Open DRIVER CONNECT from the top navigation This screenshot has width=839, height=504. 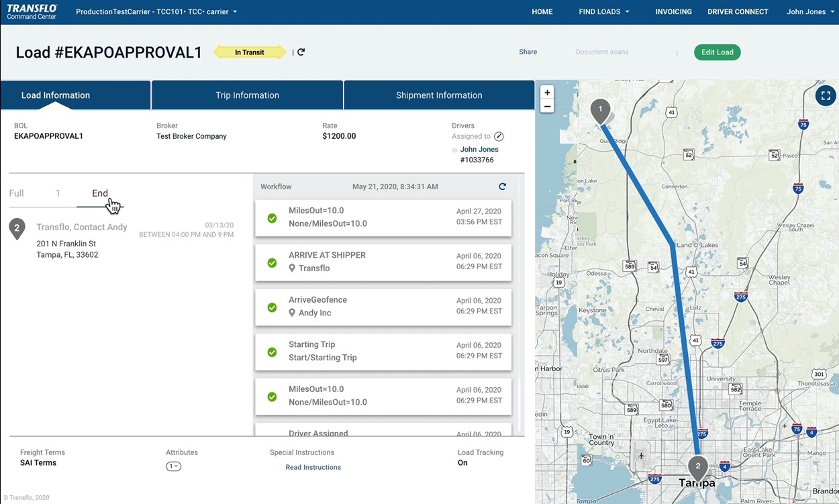738,11
